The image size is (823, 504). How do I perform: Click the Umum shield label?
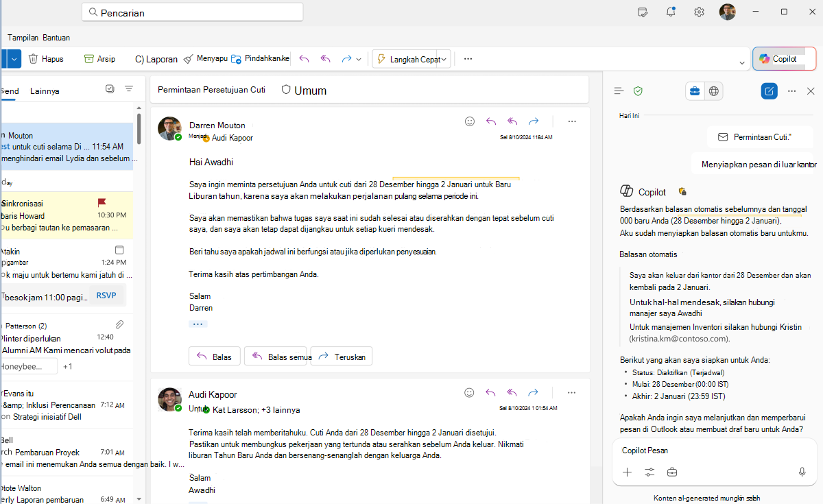tap(304, 90)
